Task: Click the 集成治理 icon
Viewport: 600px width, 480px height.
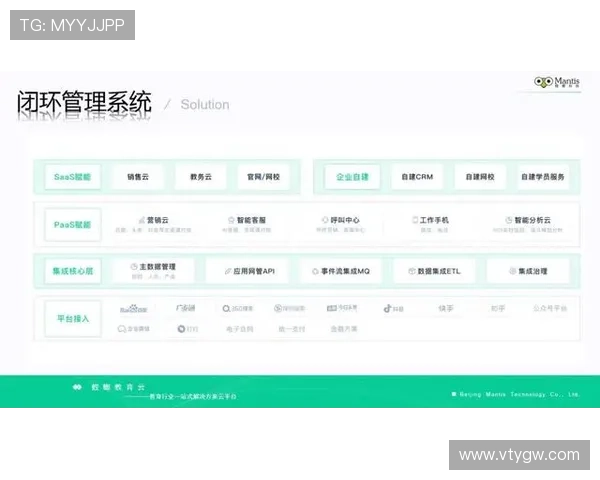Action: tap(513, 271)
